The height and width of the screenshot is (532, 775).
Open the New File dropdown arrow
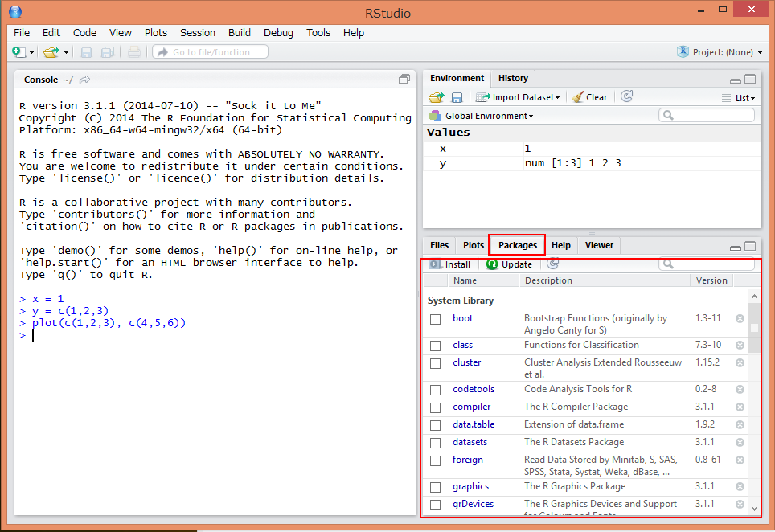point(31,52)
